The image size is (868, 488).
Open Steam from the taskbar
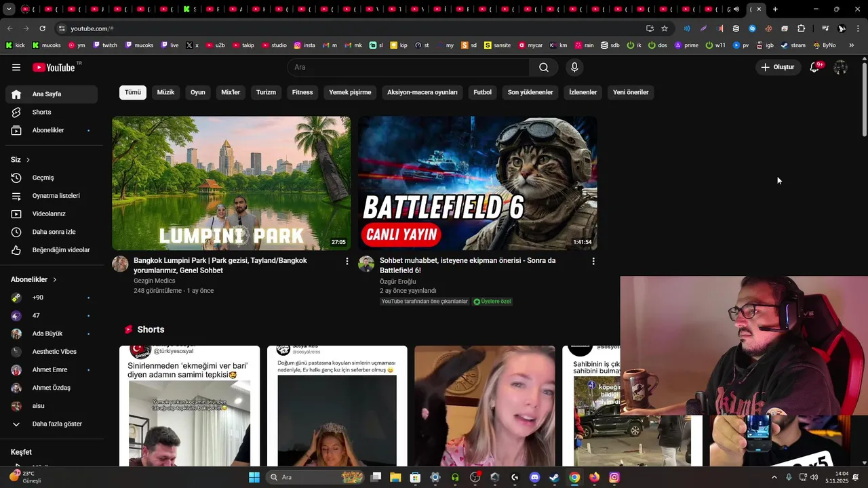coord(554,477)
